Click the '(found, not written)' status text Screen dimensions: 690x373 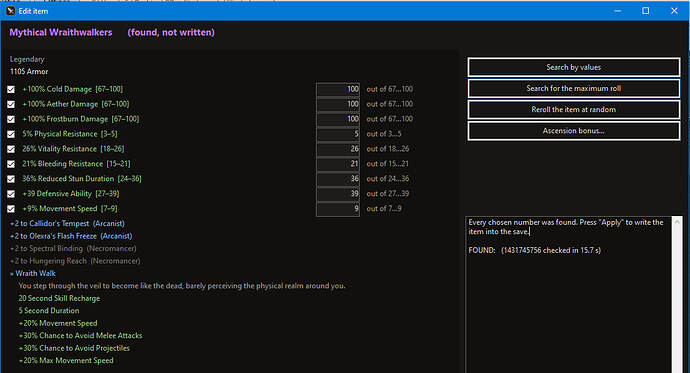[171, 33]
